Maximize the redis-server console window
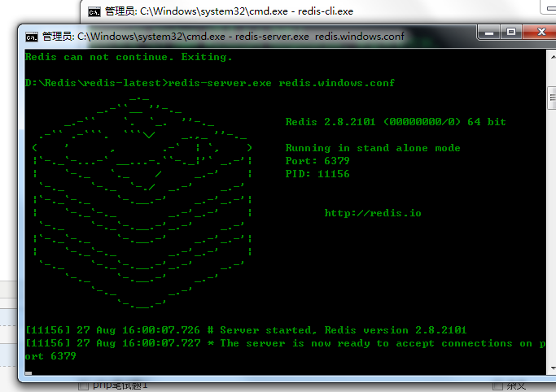The height and width of the screenshot is (392, 556). 511,33
